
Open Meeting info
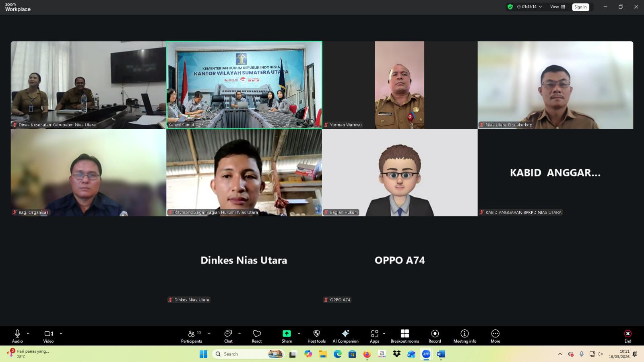click(x=464, y=336)
